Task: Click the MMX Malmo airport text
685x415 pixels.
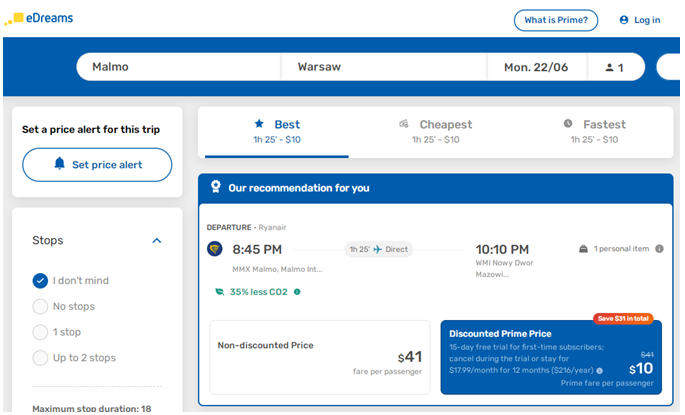Action: pos(277,270)
